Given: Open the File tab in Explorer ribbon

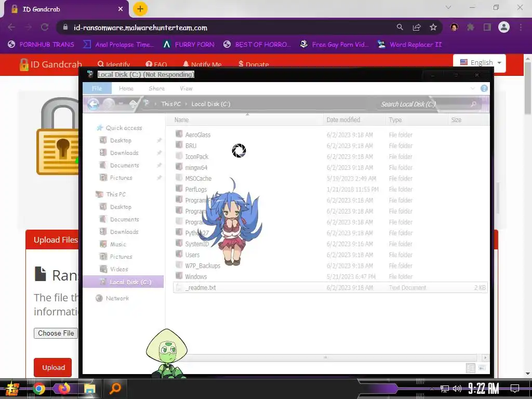Looking at the screenshot, I should coord(97,88).
